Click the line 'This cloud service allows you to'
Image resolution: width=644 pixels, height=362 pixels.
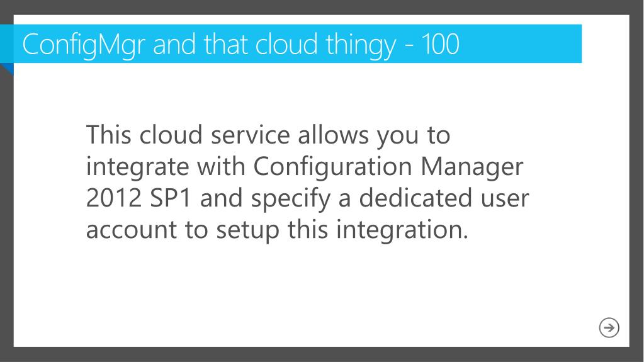click(x=268, y=135)
